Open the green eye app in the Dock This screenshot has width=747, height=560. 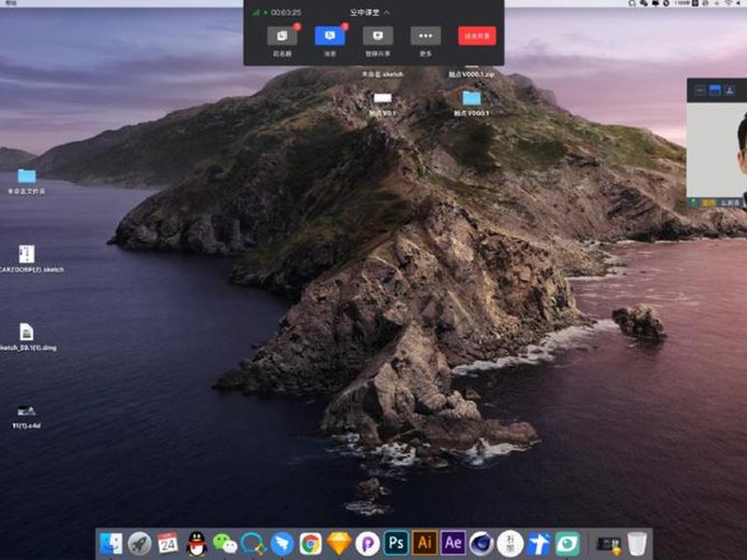pos(568,544)
